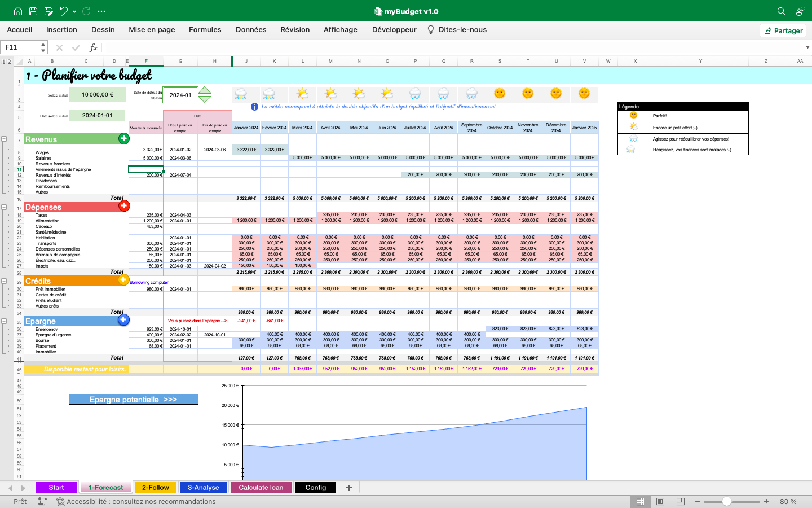Add a row using the Crédits plus icon

[x=123, y=281]
